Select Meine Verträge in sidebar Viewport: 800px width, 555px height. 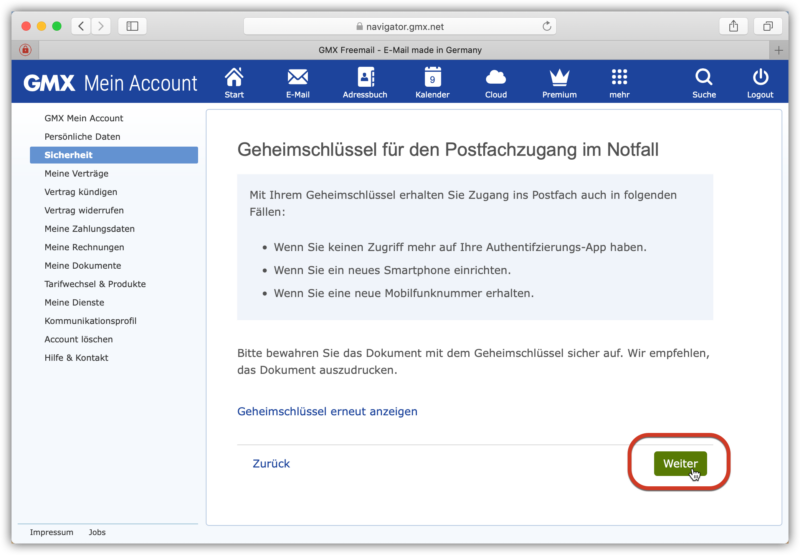[76, 173]
